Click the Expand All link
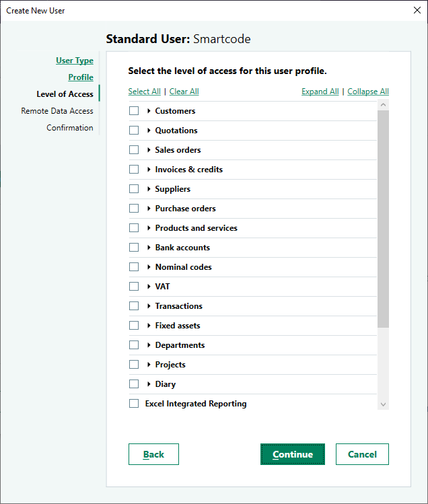Viewport: 428px width, 504px height. coord(320,92)
